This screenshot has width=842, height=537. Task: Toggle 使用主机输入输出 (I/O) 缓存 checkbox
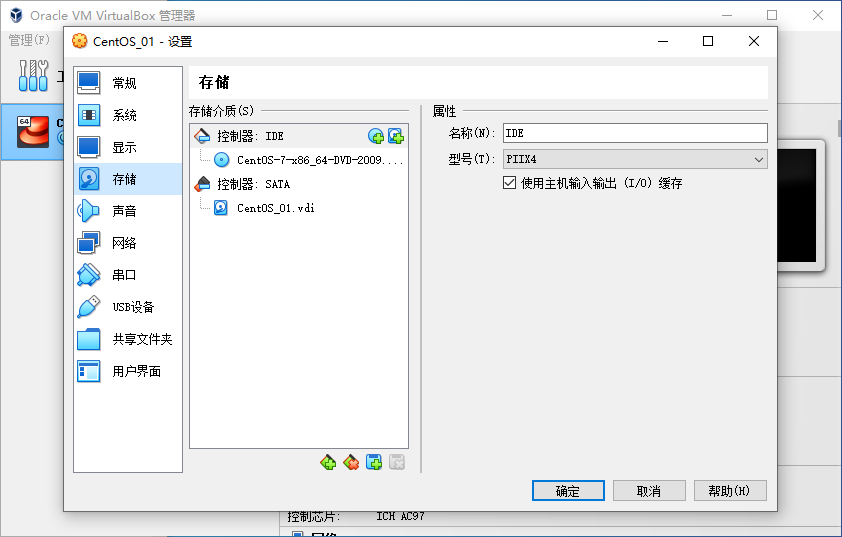(x=510, y=183)
